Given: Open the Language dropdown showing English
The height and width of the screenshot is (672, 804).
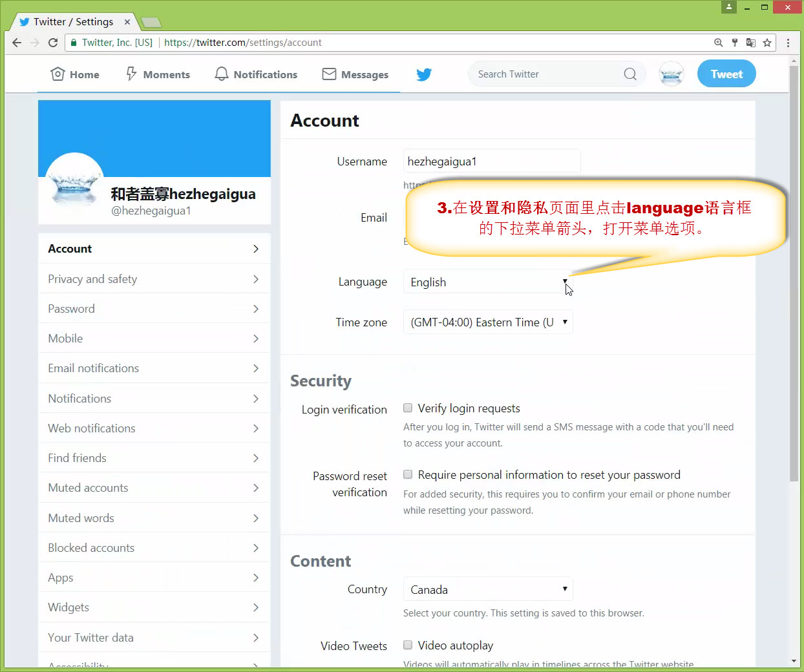Looking at the screenshot, I should [x=487, y=282].
